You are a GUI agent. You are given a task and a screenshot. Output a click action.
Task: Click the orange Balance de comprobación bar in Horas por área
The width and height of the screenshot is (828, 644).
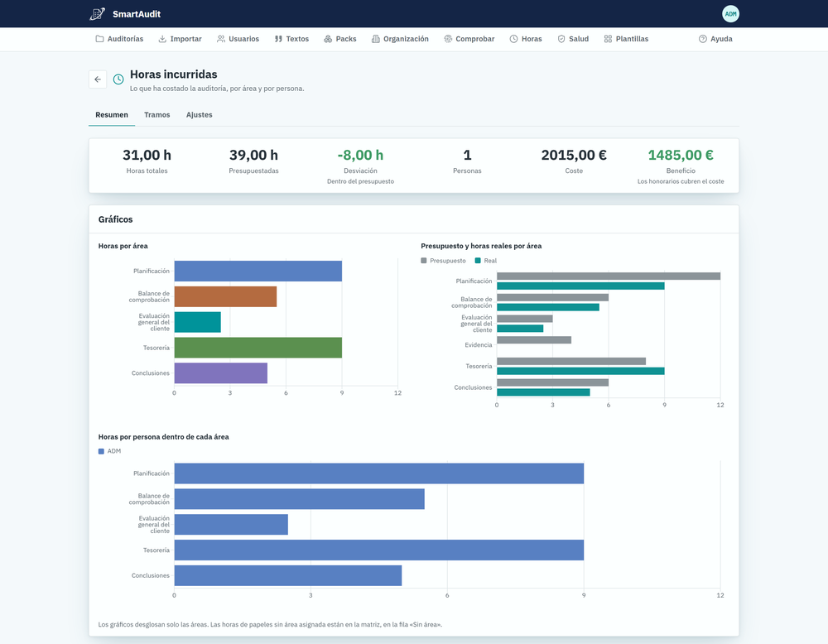(x=225, y=296)
